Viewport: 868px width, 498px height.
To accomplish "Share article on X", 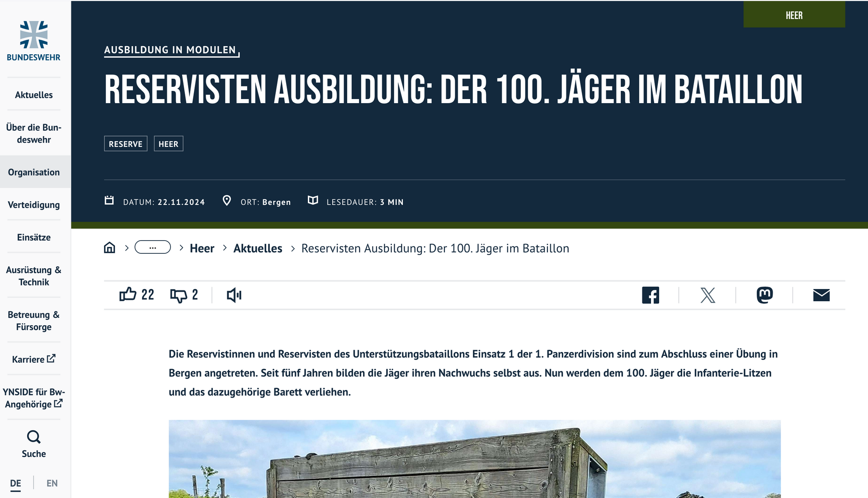I will pos(708,295).
